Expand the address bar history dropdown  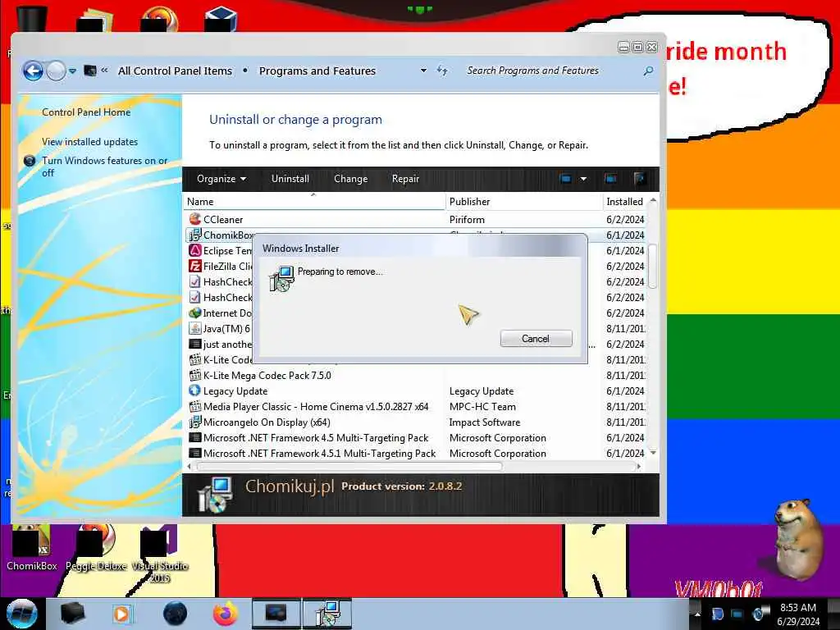coord(423,71)
